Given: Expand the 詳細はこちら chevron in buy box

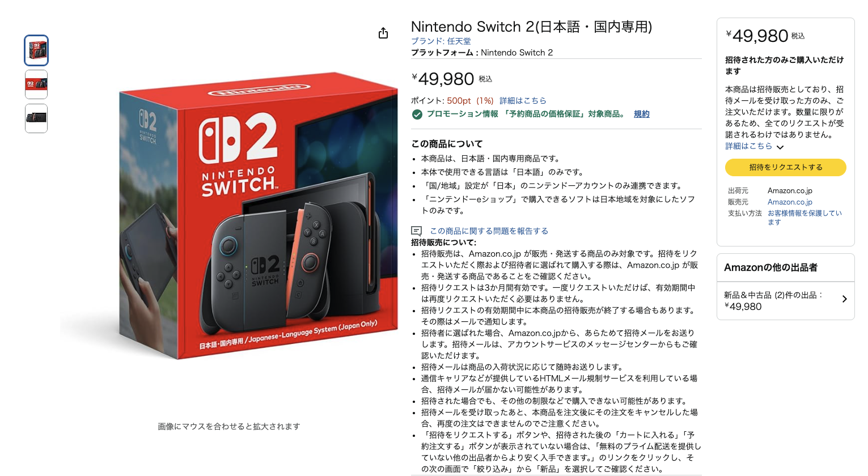Looking at the screenshot, I should [x=780, y=147].
